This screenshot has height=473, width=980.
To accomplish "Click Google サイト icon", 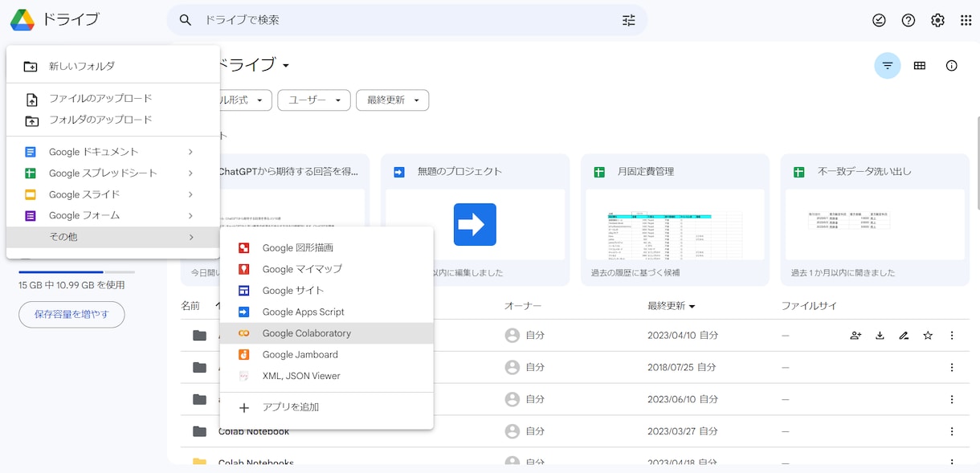I will 244,291.
